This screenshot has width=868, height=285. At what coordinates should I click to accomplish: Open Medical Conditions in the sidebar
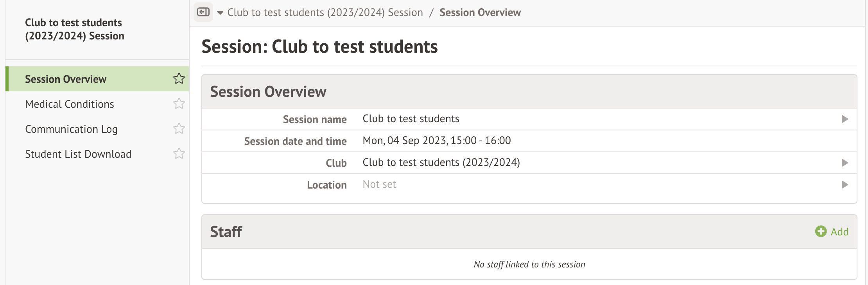[70, 104]
